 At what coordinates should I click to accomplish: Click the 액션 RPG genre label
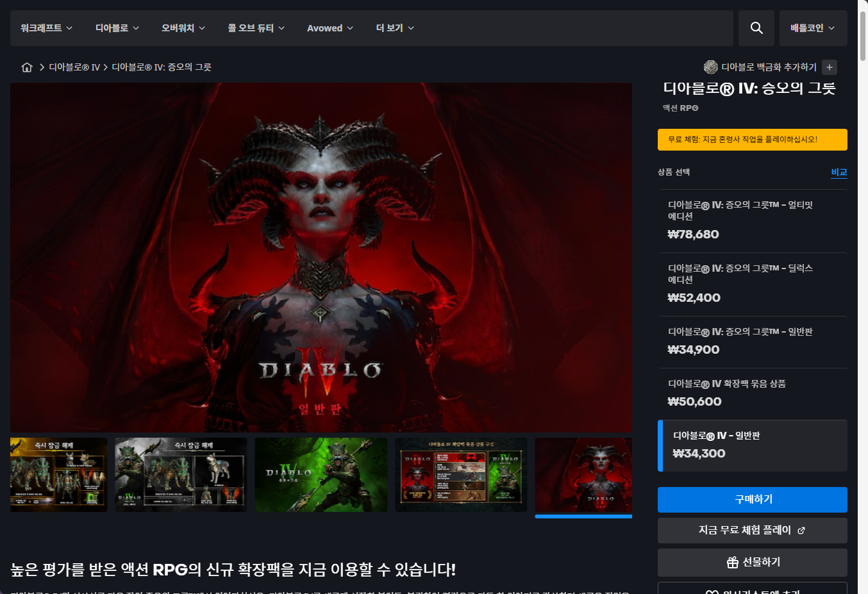(x=681, y=108)
